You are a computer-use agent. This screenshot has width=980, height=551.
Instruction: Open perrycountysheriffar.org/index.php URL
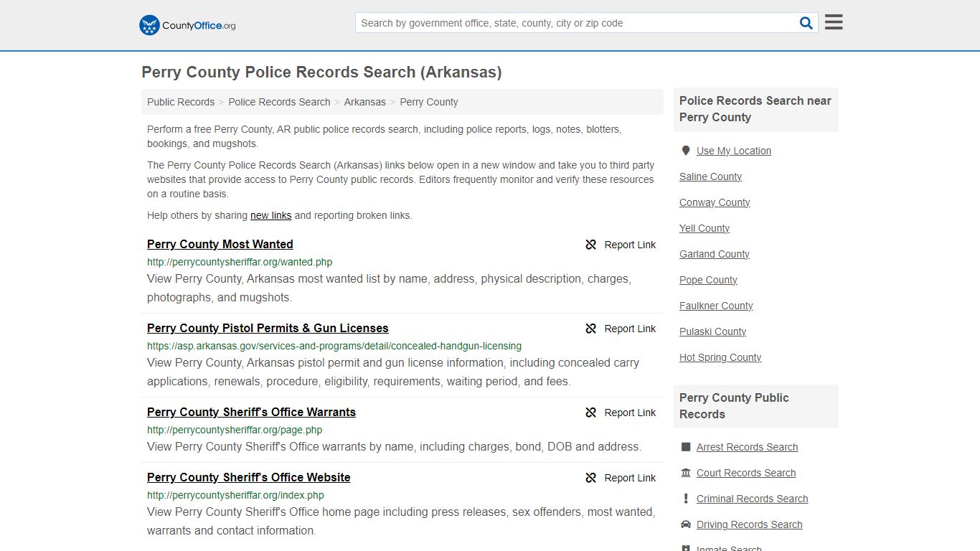point(235,495)
